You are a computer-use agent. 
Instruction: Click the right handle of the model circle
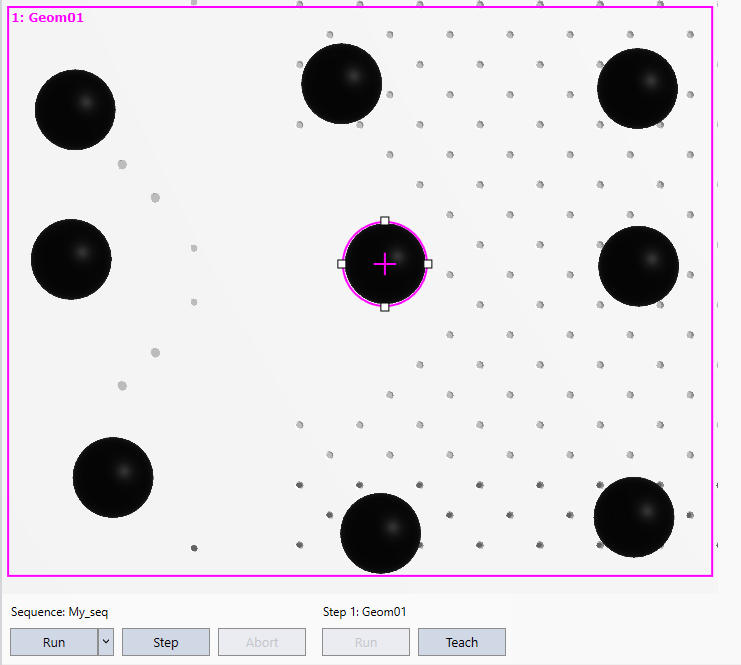[x=428, y=264]
